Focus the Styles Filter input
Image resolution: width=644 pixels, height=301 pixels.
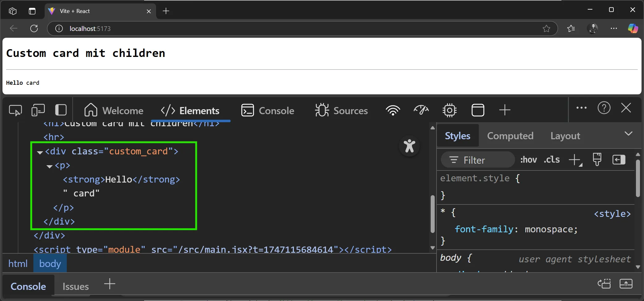tap(478, 160)
